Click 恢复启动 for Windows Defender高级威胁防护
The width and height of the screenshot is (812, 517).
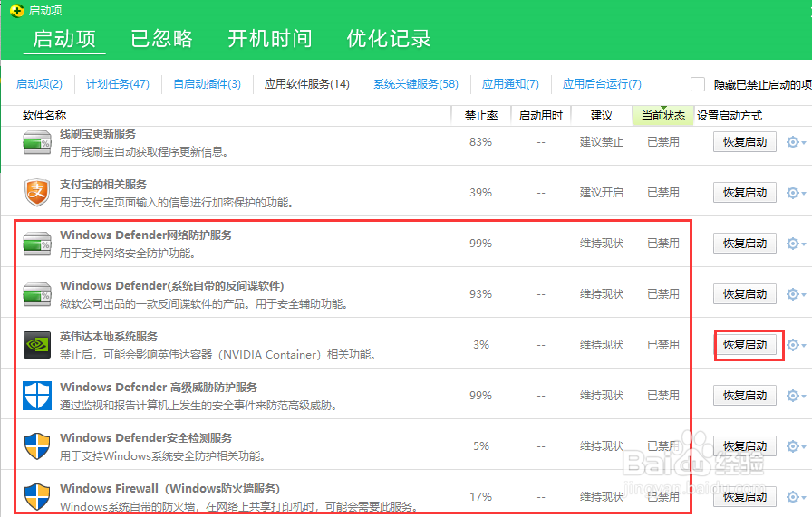(745, 396)
